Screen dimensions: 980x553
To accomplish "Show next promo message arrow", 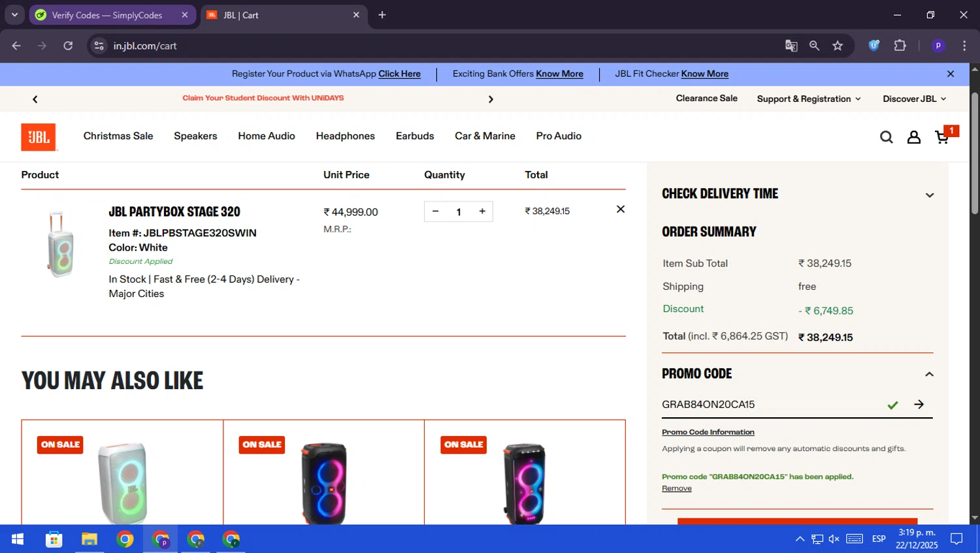I will [x=491, y=99].
